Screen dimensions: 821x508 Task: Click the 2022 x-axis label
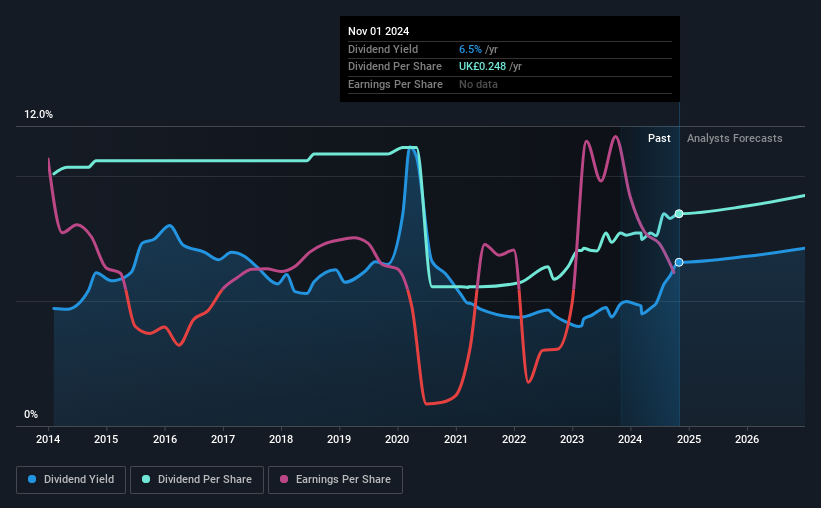tap(514, 439)
